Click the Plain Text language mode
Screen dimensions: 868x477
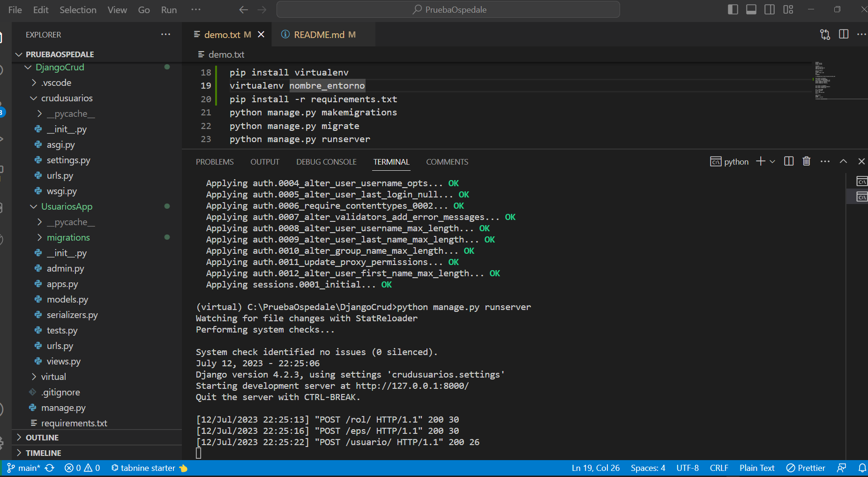(x=757, y=468)
